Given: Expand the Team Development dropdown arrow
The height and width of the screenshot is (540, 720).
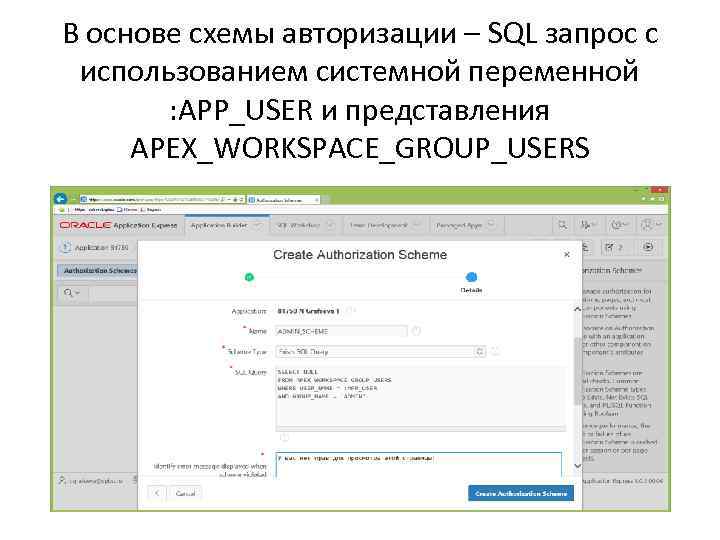Looking at the screenshot, I should tap(416, 225).
